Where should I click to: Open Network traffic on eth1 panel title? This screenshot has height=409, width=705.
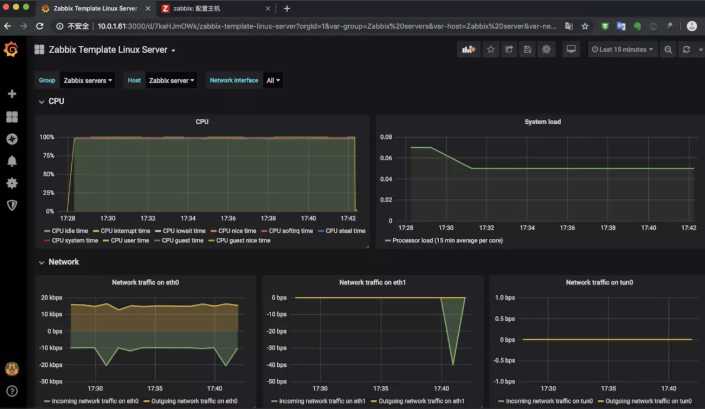[372, 282]
